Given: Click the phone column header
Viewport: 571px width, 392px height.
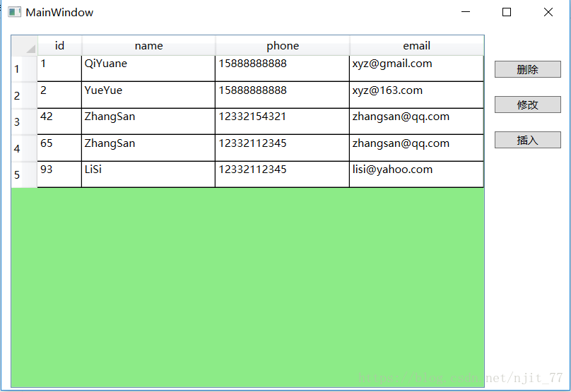Looking at the screenshot, I should point(283,45).
